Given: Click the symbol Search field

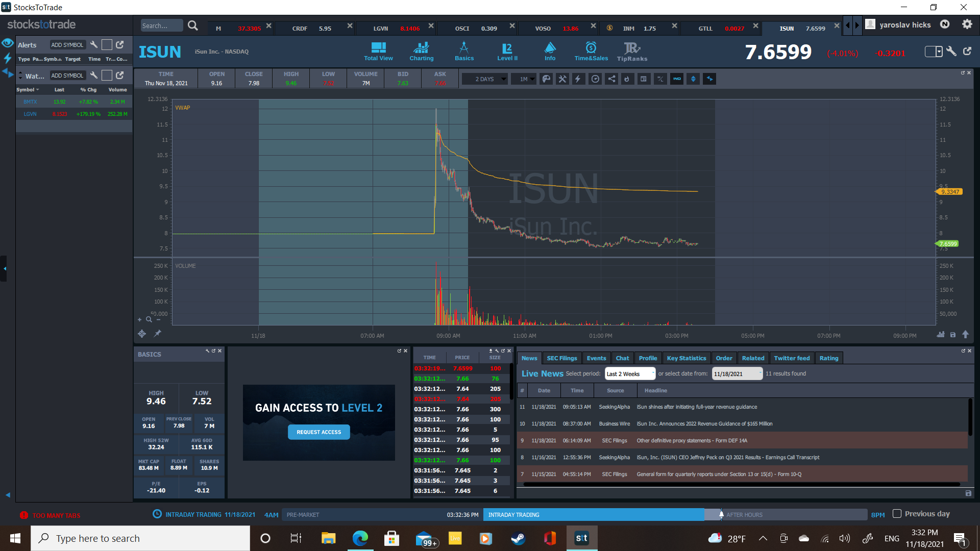Looking at the screenshot, I should (161, 26).
